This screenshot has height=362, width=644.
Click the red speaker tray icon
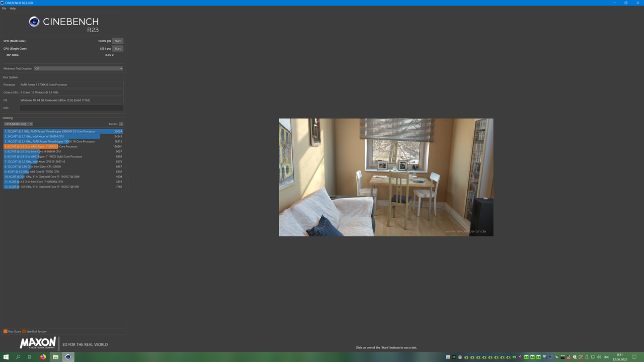click(520, 357)
